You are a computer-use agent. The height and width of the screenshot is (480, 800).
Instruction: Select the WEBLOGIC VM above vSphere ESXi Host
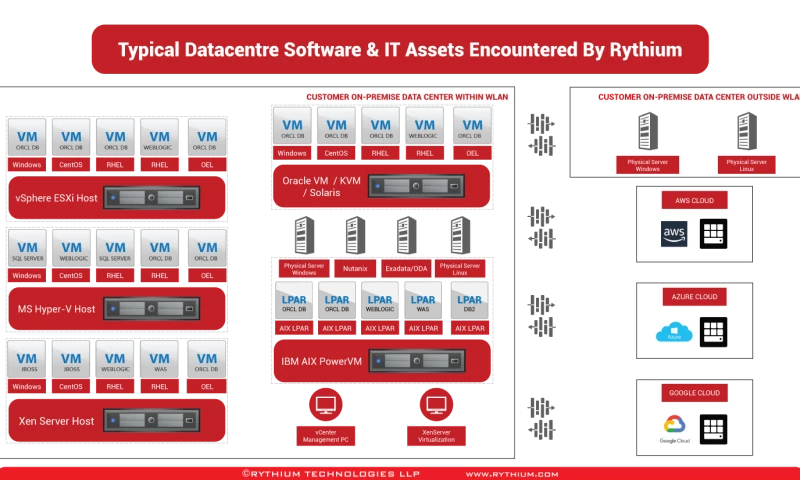160,137
